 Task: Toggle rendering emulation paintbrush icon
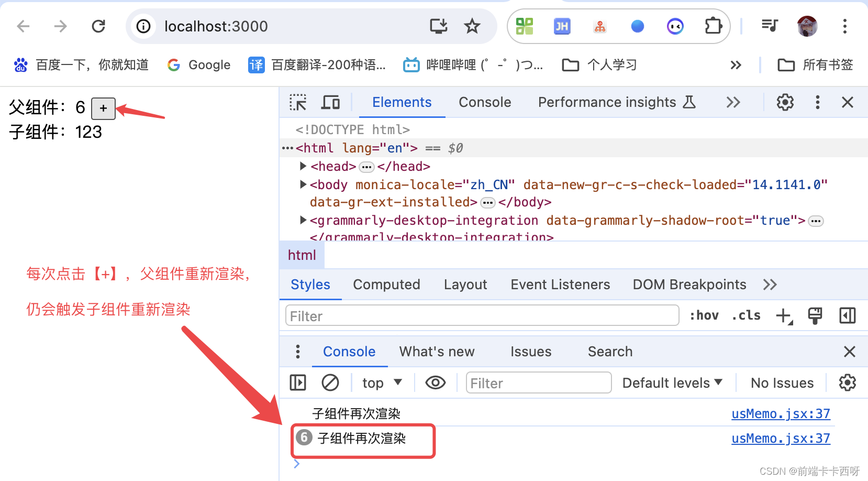coord(815,316)
